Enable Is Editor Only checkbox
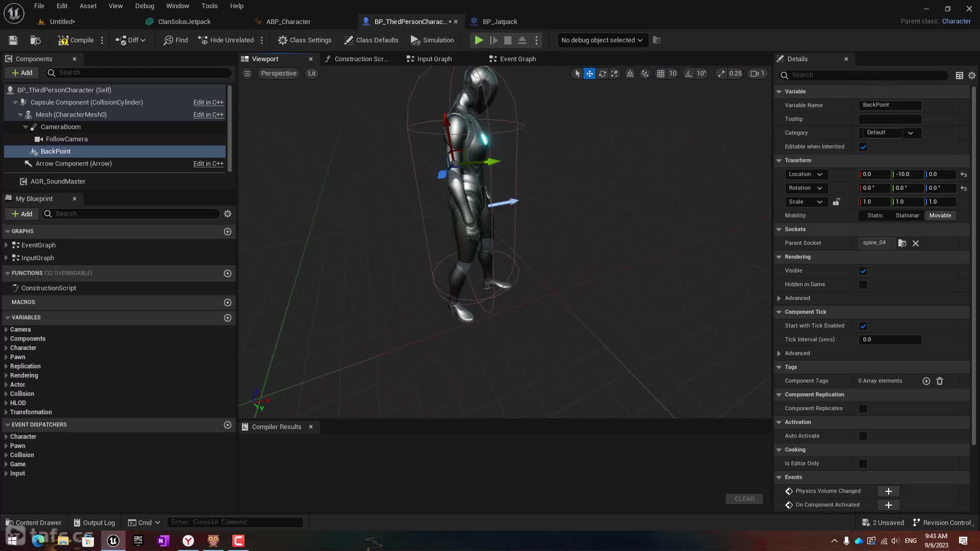The image size is (980, 551). pyautogui.click(x=863, y=464)
